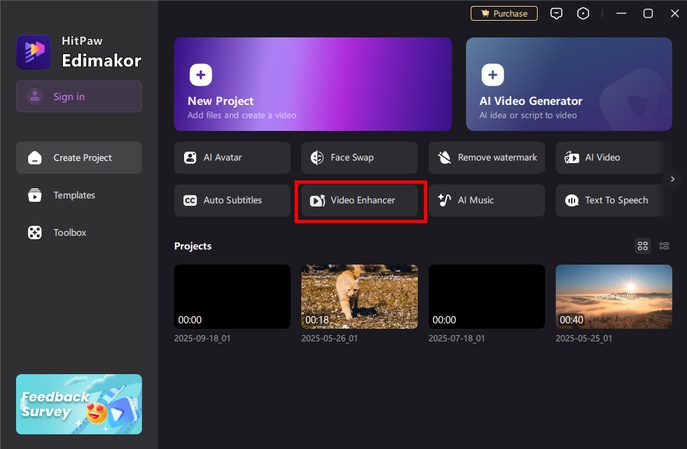Open the cat project thumbnail 2025-05-26_01
Image resolution: width=687 pixels, height=449 pixels.
[x=359, y=297]
